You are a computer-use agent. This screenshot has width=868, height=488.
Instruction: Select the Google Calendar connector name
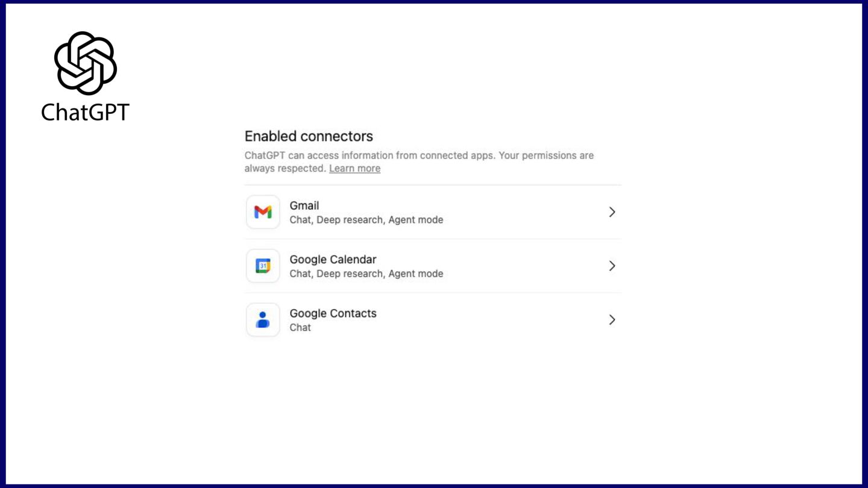[x=333, y=260]
